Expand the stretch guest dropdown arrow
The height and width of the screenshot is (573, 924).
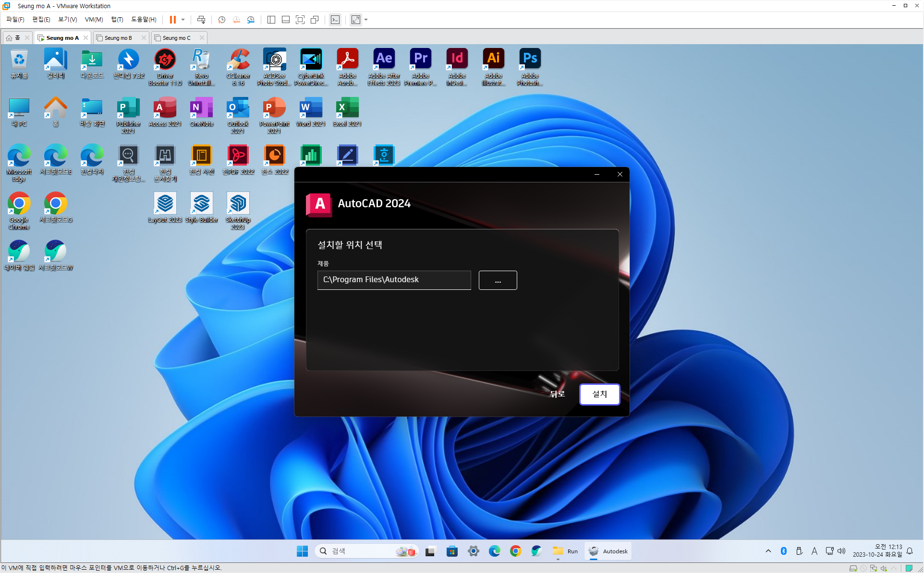366,20
